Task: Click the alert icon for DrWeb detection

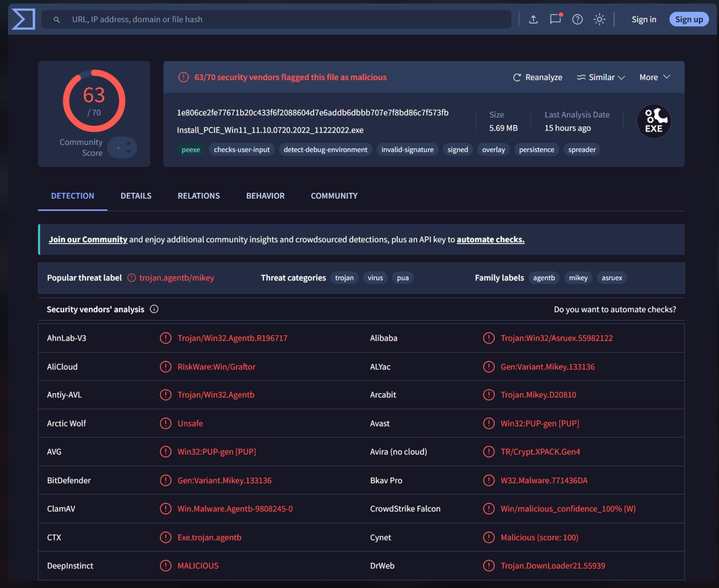Action: click(x=489, y=566)
